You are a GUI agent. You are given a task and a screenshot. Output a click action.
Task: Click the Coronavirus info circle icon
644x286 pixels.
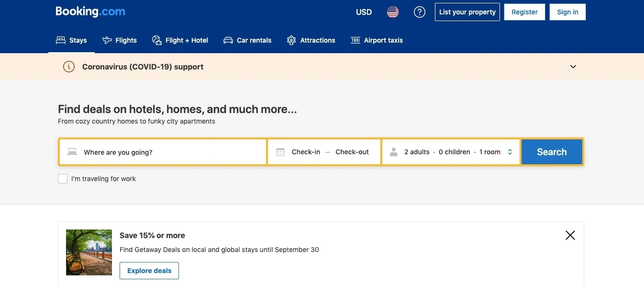(69, 67)
